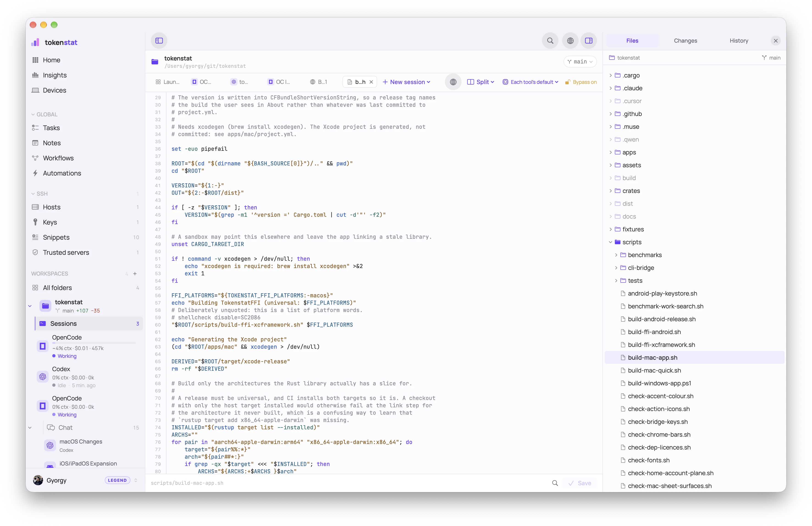The image size is (812, 526).
Task: Collapse the tokenstat workspace chevron
Action: (x=30, y=306)
